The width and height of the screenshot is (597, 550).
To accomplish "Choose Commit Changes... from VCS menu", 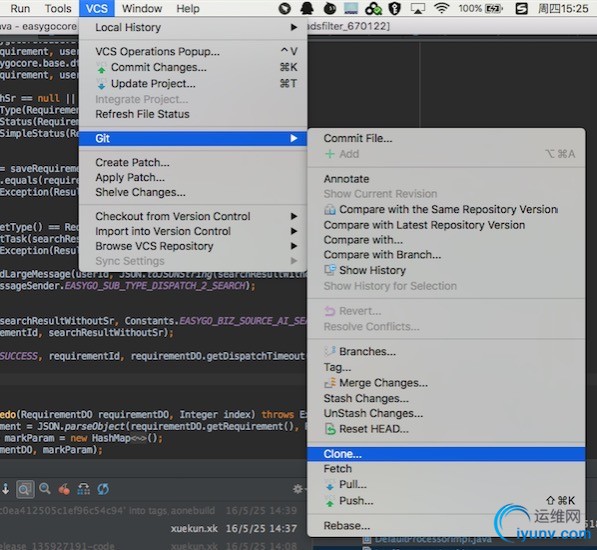I will coord(193,67).
